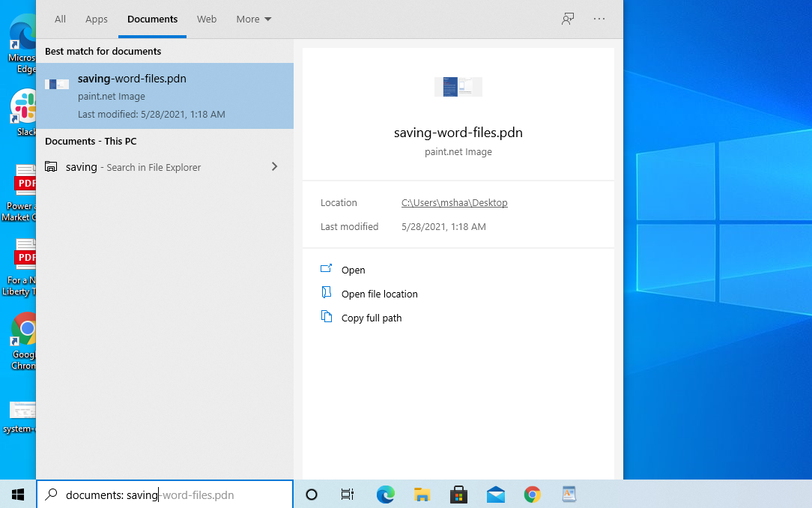Switch to the All tab
This screenshot has height=508, width=812.
click(60, 19)
